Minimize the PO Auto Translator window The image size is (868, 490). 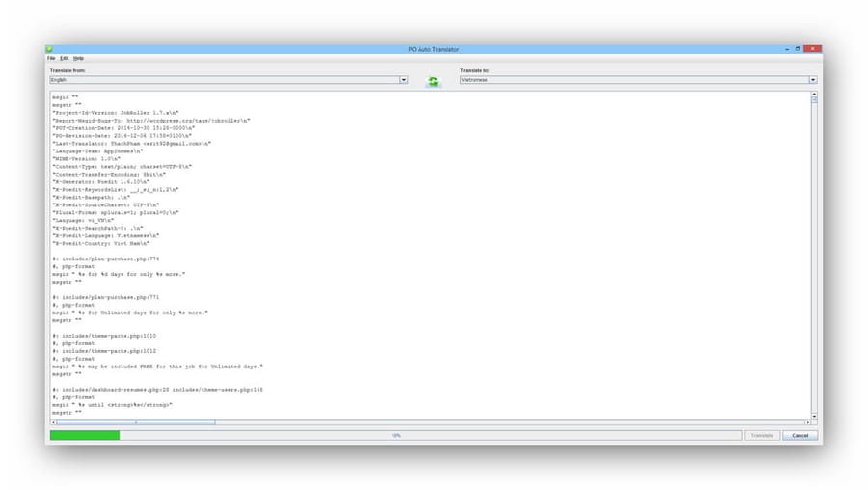coord(787,49)
